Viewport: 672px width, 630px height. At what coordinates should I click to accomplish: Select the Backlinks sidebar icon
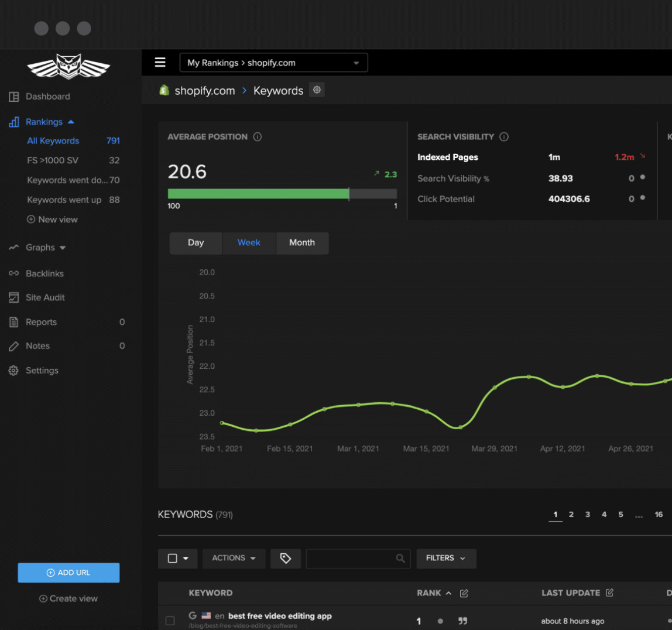coord(13,273)
